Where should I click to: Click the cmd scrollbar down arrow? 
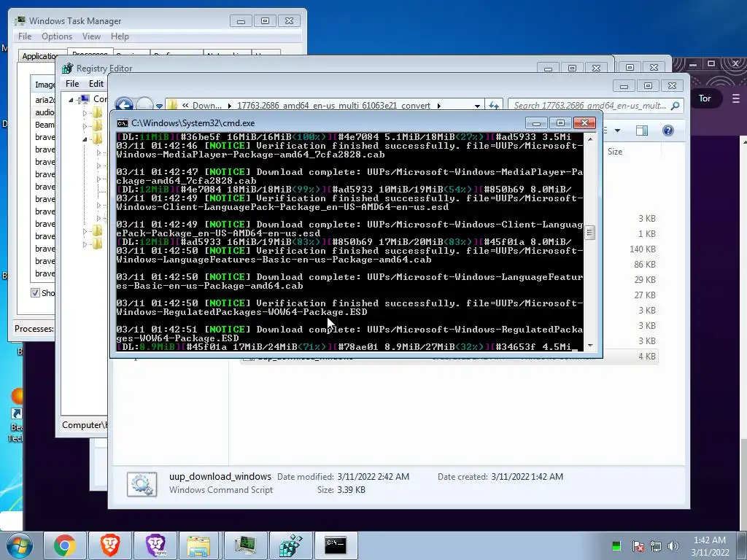(x=590, y=346)
